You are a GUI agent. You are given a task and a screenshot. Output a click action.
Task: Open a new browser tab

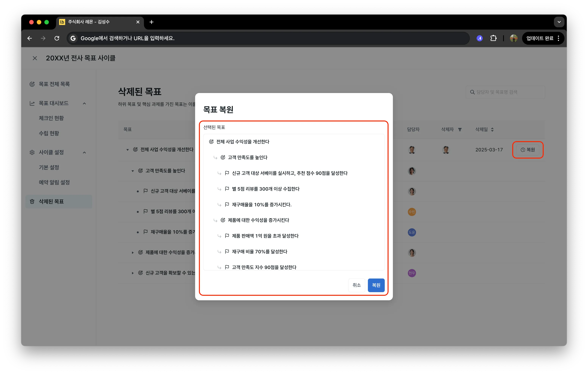coord(151,22)
